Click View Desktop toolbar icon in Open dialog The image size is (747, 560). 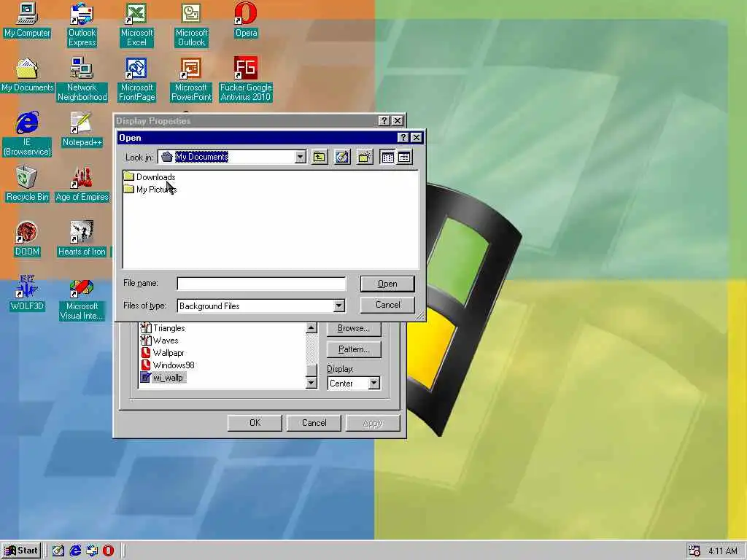[x=342, y=157]
